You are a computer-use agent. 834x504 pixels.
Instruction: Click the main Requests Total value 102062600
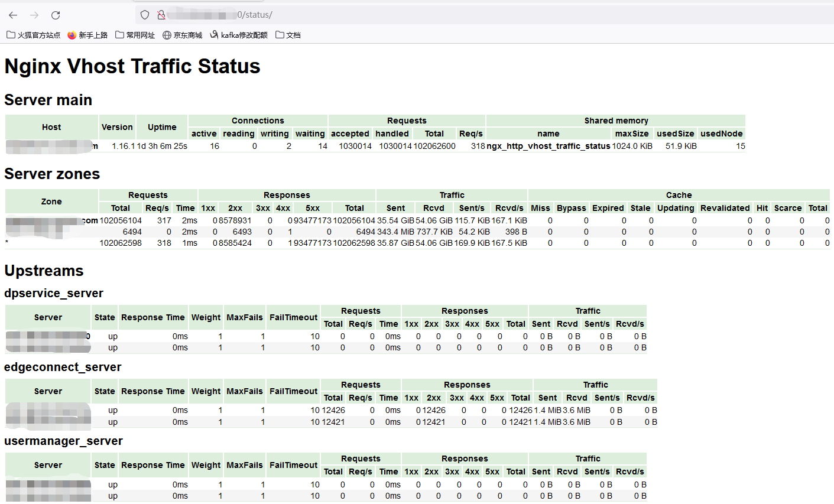pos(434,146)
